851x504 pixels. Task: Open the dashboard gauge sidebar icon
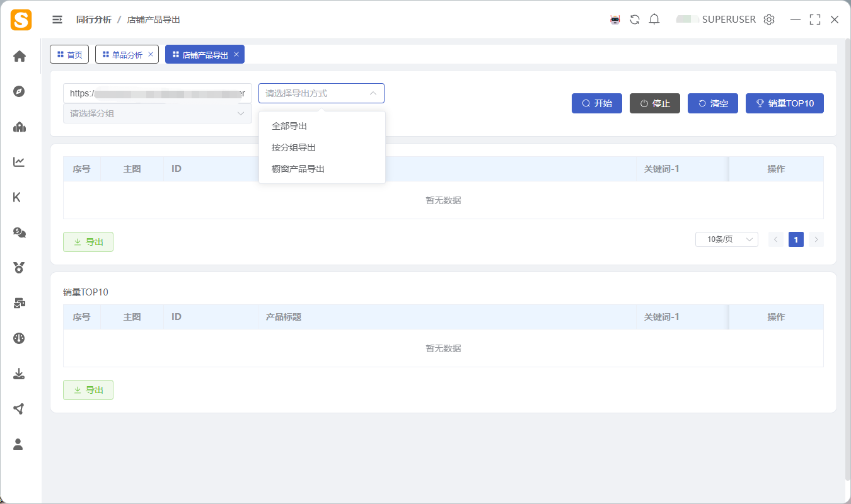tap(19, 338)
